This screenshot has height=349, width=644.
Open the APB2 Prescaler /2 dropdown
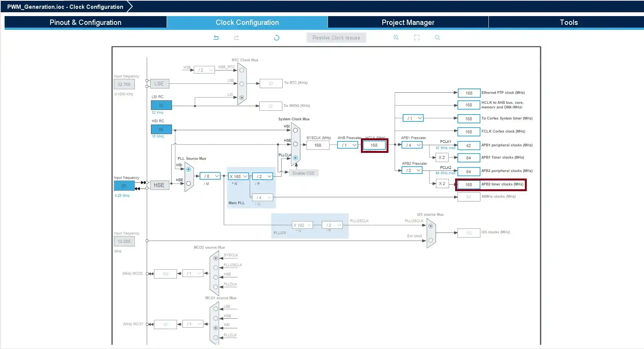point(412,170)
